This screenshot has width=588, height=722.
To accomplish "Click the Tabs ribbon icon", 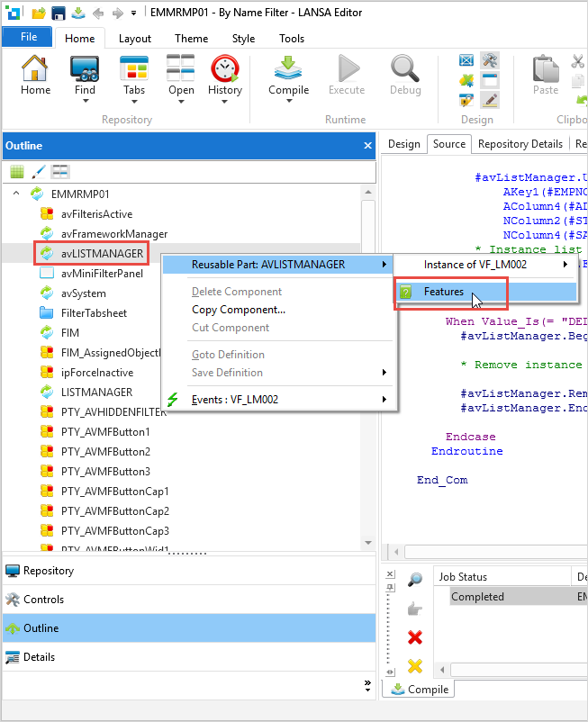I will 134,68.
